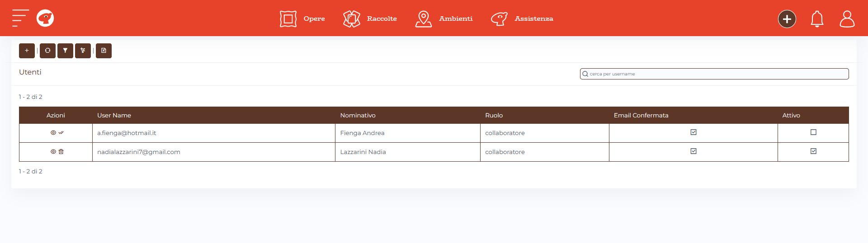Click collaboratore role in Fienga Andrea row
The height and width of the screenshot is (243, 868).
click(x=505, y=133)
